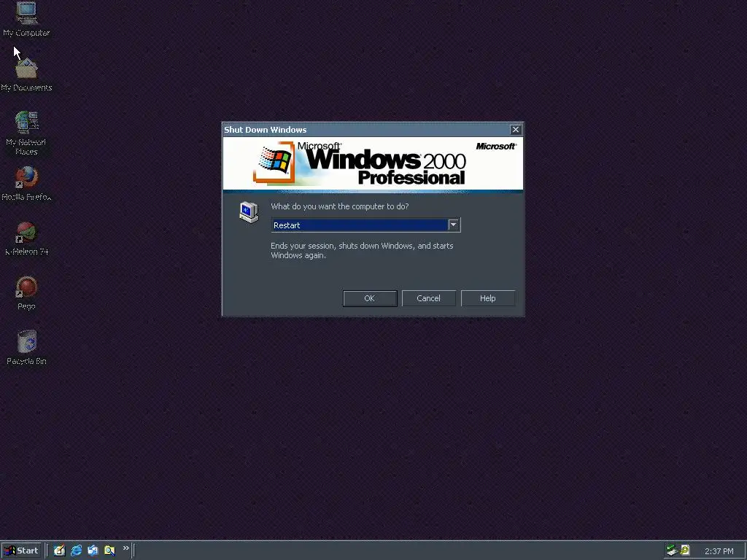Click the 2:37 PM clock
Image resolution: width=747 pixels, height=560 pixels.
(719, 551)
